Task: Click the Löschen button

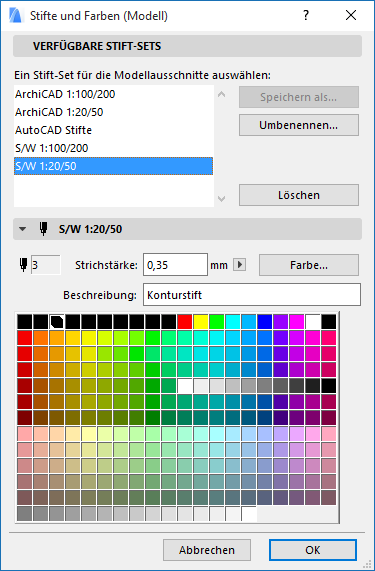Action: pyautogui.click(x=299, y=195)
